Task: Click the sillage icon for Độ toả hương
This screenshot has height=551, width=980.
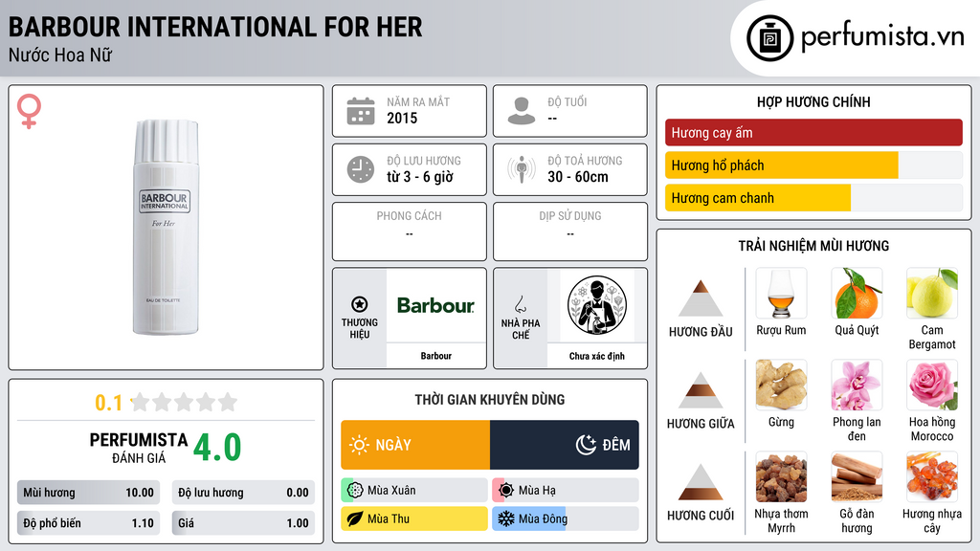Action: click(522, 169)
